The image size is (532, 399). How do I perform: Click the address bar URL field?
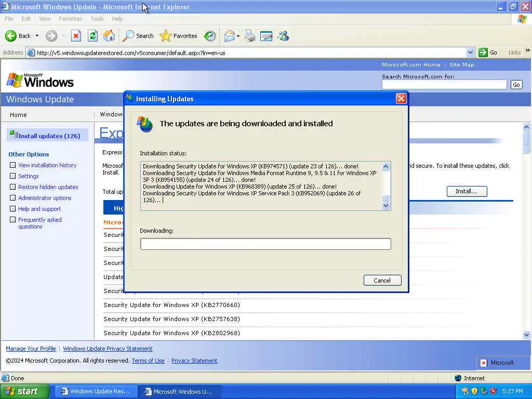point(251,52)
